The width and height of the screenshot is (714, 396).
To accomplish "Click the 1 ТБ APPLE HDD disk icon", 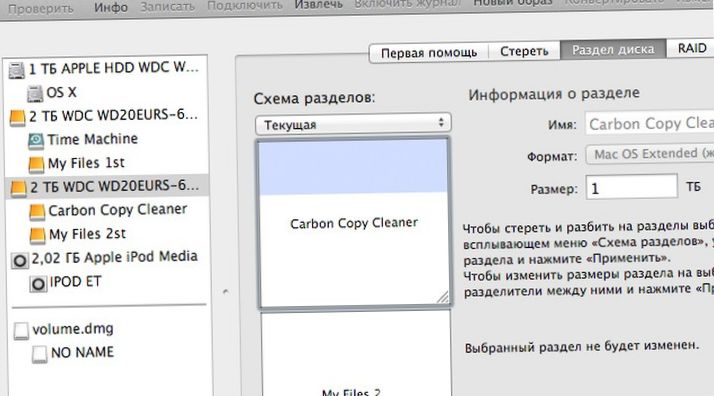I will tap(16, 70).
